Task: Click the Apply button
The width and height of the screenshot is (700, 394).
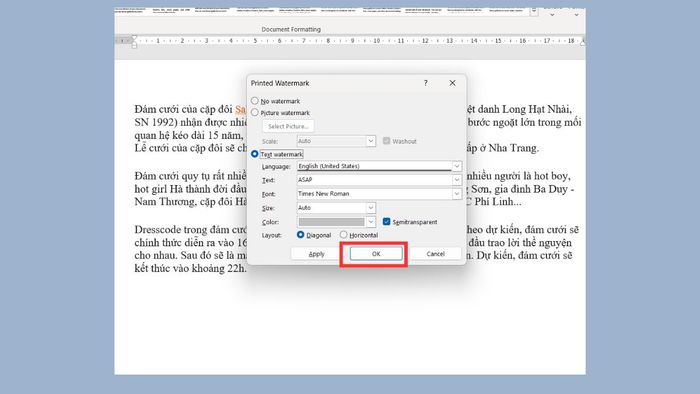Action: coord(317,254)
